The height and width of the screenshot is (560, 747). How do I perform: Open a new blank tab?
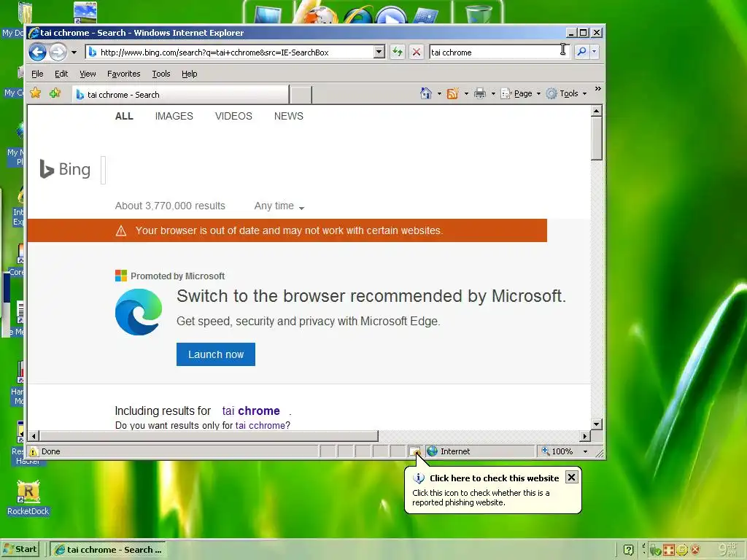tap(301, 95)
